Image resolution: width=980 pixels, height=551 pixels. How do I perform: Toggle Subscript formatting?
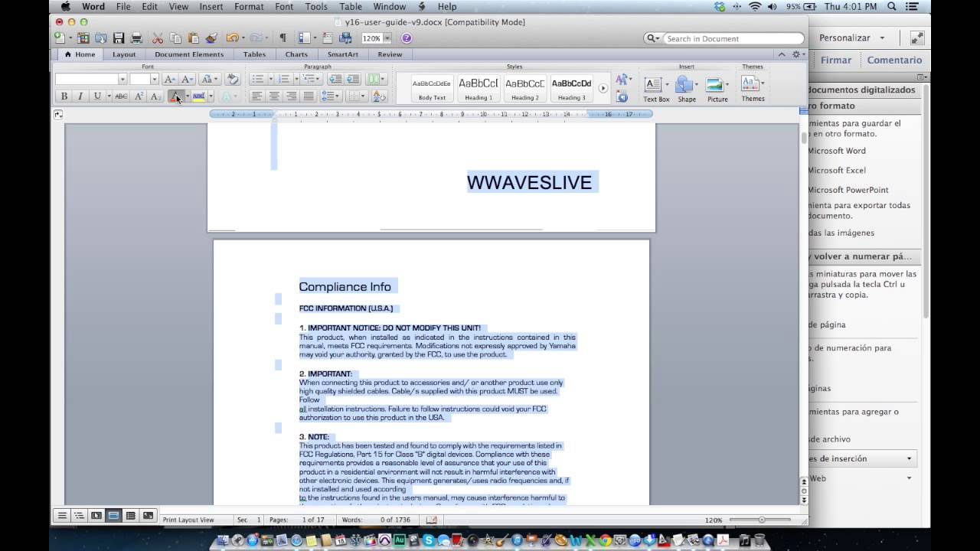(155, 96)
